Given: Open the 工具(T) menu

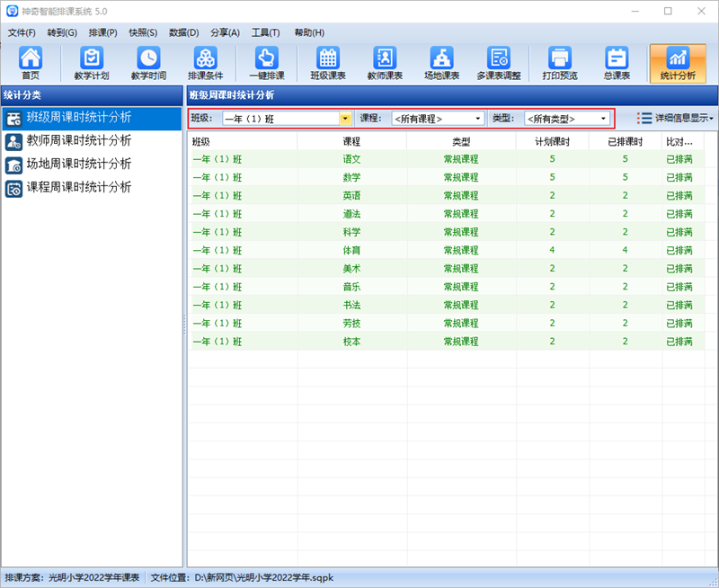Looking at the screenshot, I should [265, 32].
